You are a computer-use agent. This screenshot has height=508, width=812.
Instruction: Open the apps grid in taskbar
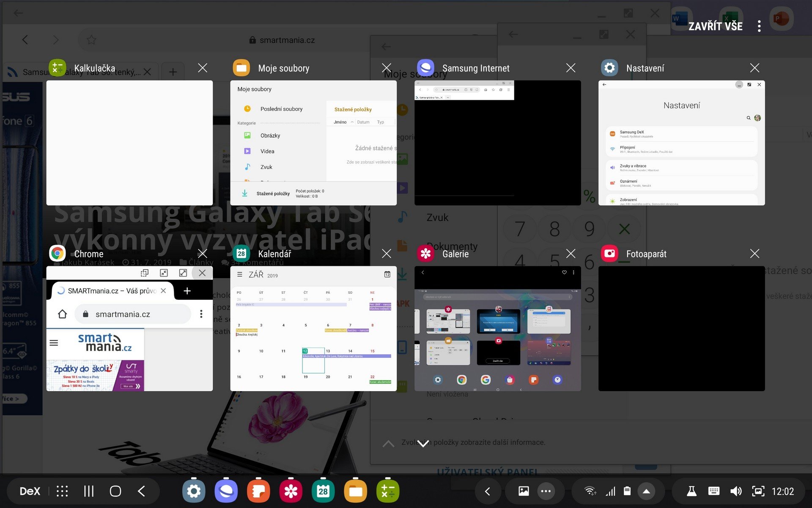[62, 491]
